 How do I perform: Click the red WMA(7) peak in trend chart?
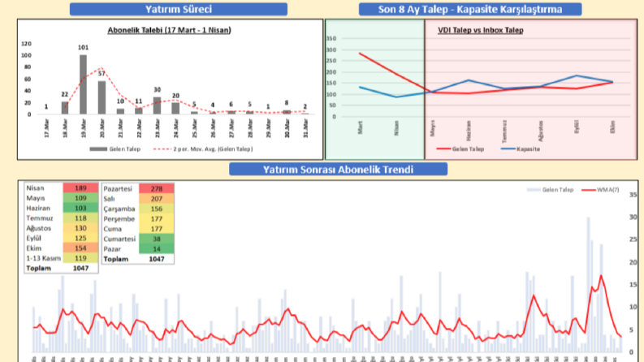point(601,276)
